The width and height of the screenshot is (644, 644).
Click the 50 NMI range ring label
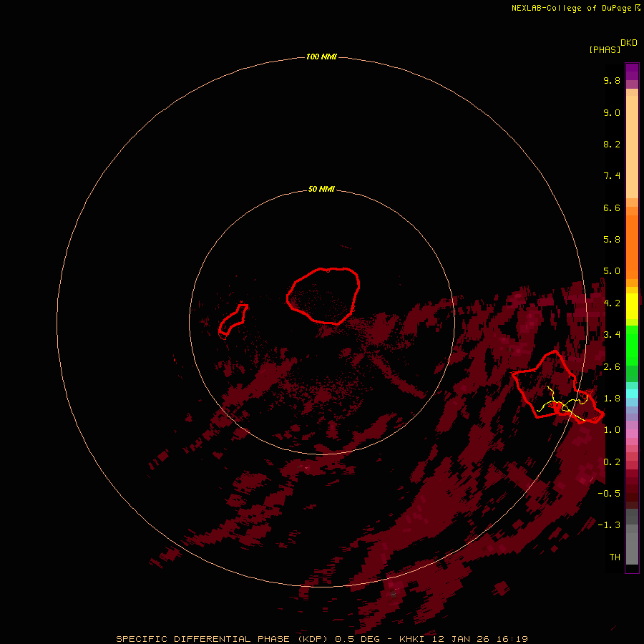tap(321, 189)
